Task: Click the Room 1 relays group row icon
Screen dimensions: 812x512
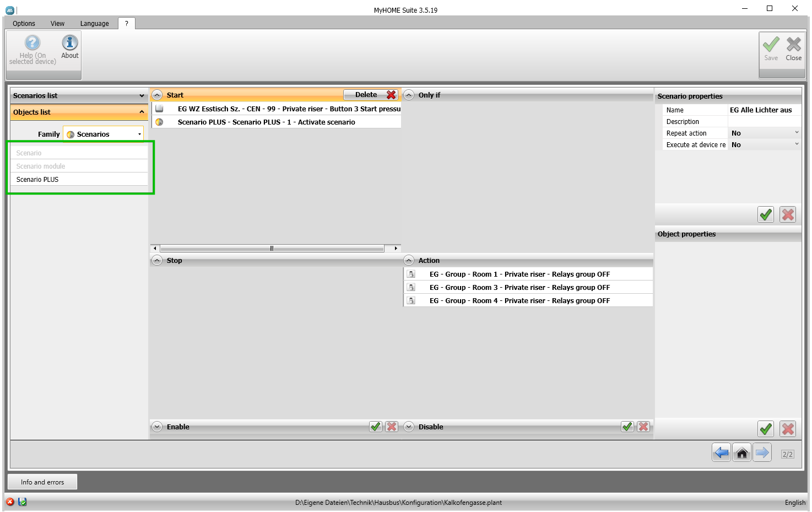Action: [x=411, y=274]
